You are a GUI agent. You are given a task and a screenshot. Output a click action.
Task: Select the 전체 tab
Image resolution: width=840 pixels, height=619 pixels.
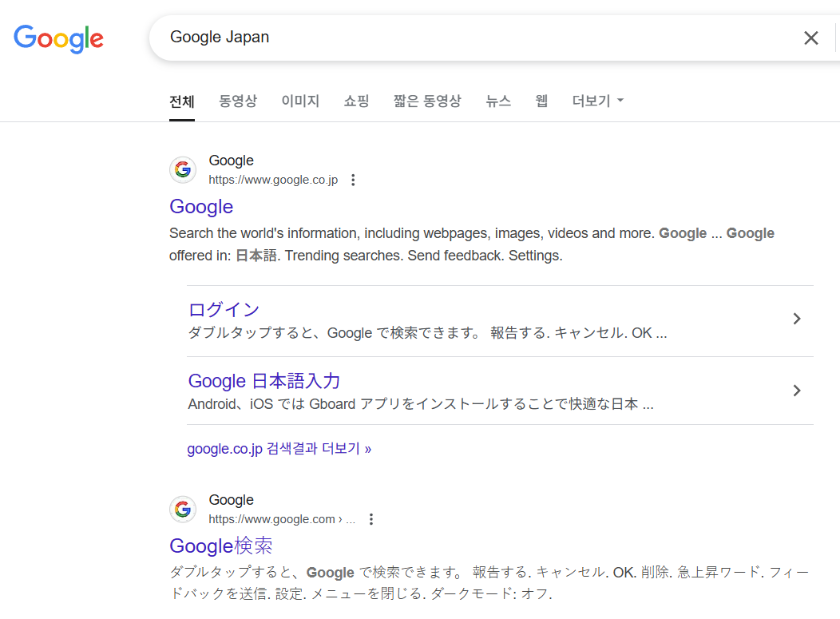tap(181, 101)
